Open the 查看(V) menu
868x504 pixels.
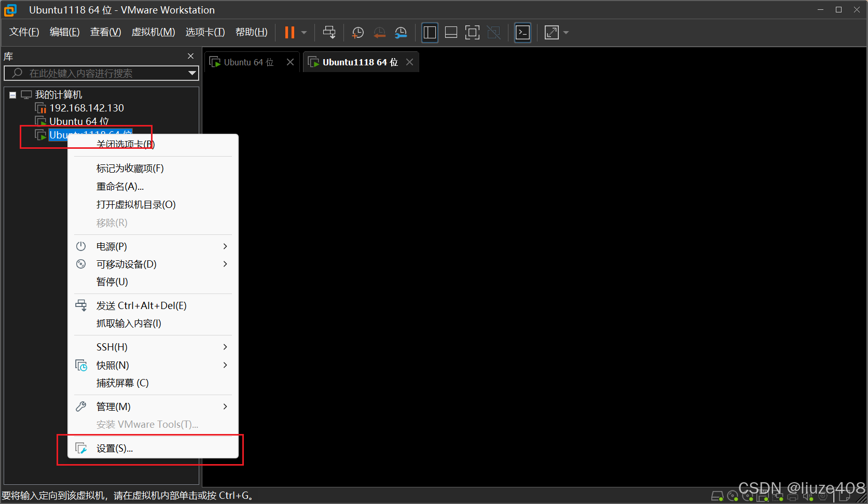pyautogui.click(x=106, y=32)
